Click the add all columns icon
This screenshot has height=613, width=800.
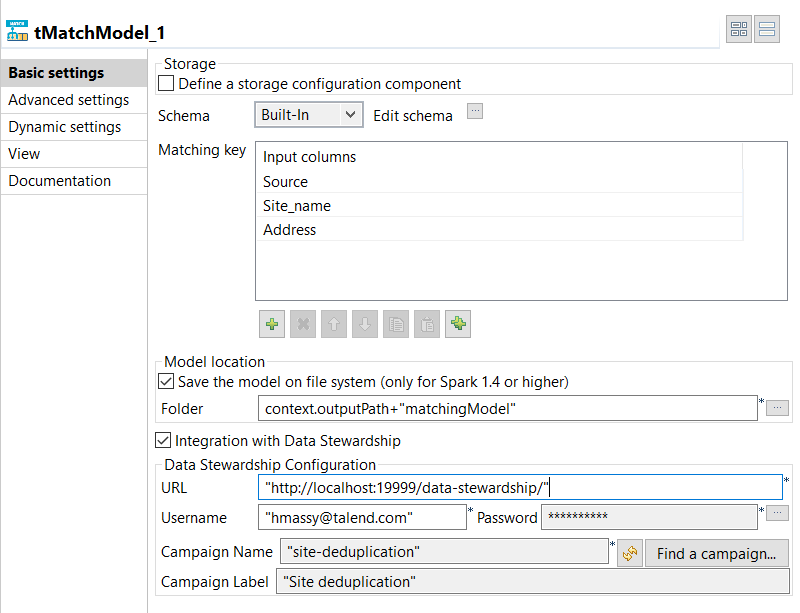click(x=458, y=324)
